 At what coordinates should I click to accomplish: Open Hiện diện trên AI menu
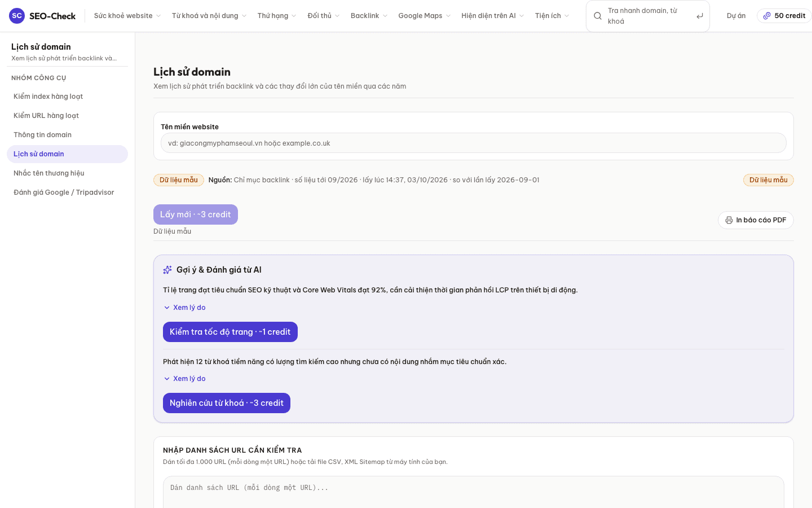(x=493, y=16)
